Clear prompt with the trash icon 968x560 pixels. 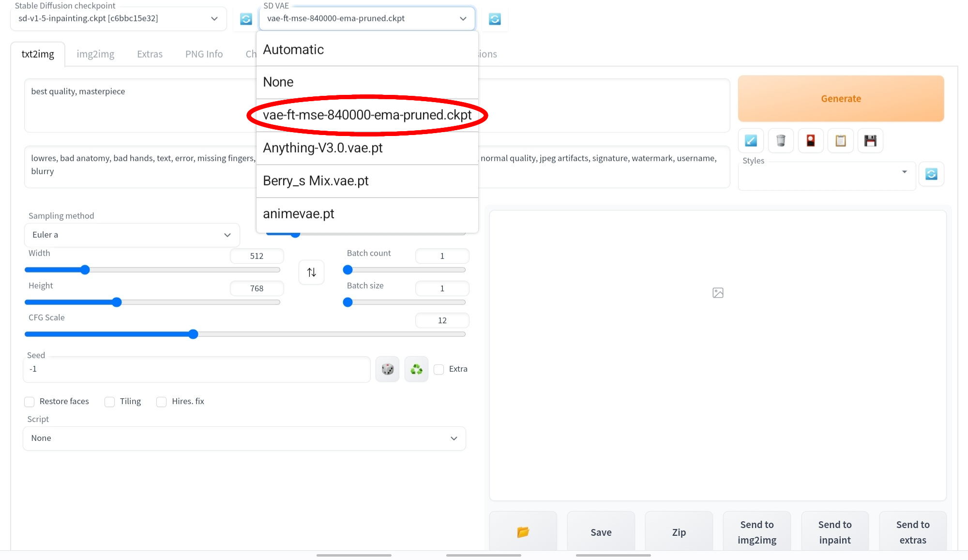click(x=781, y=141)
